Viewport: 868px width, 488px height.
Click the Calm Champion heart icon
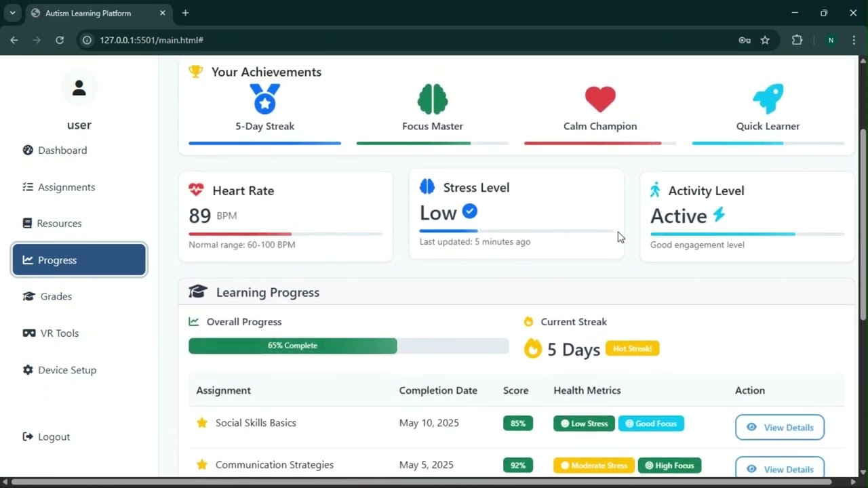pyautogui.click(x=600, y=99)
